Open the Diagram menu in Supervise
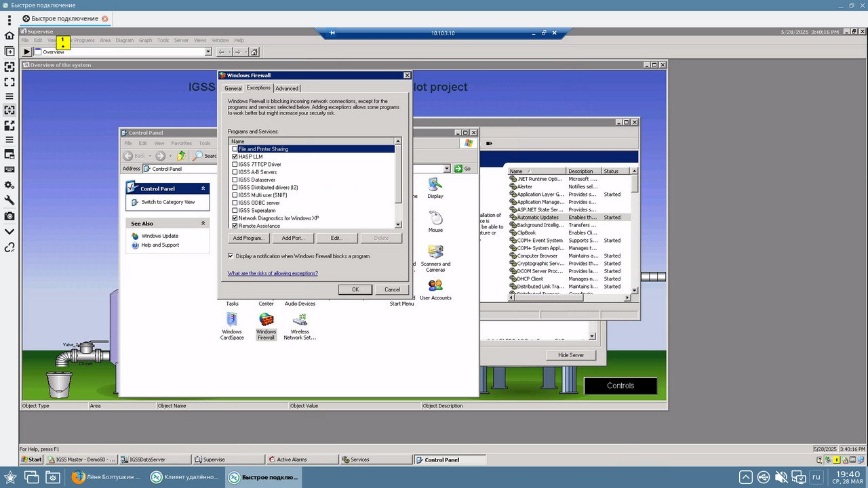868x488 pixels. click(x=125, y=41)
